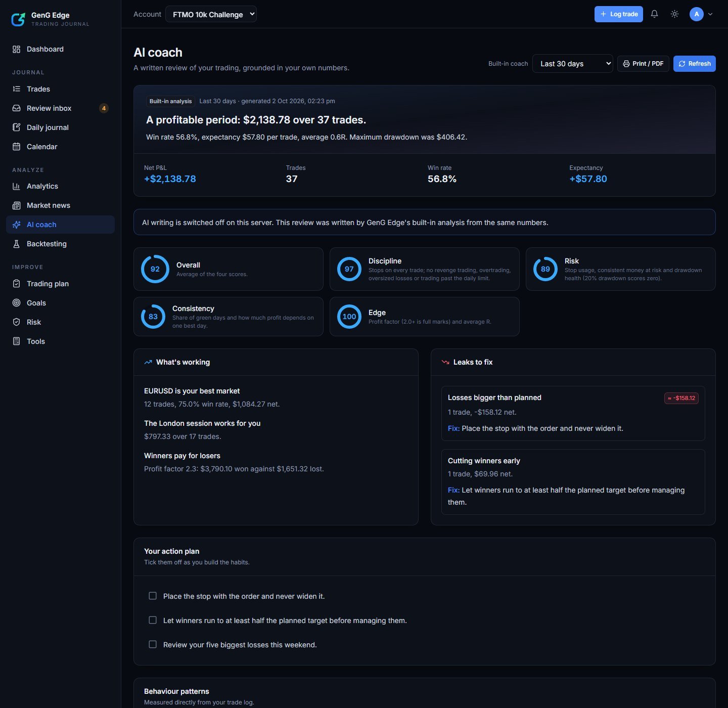Tick 'Review your five biggest losses' checkbox

pyautogui.click(x=153, y=644)
